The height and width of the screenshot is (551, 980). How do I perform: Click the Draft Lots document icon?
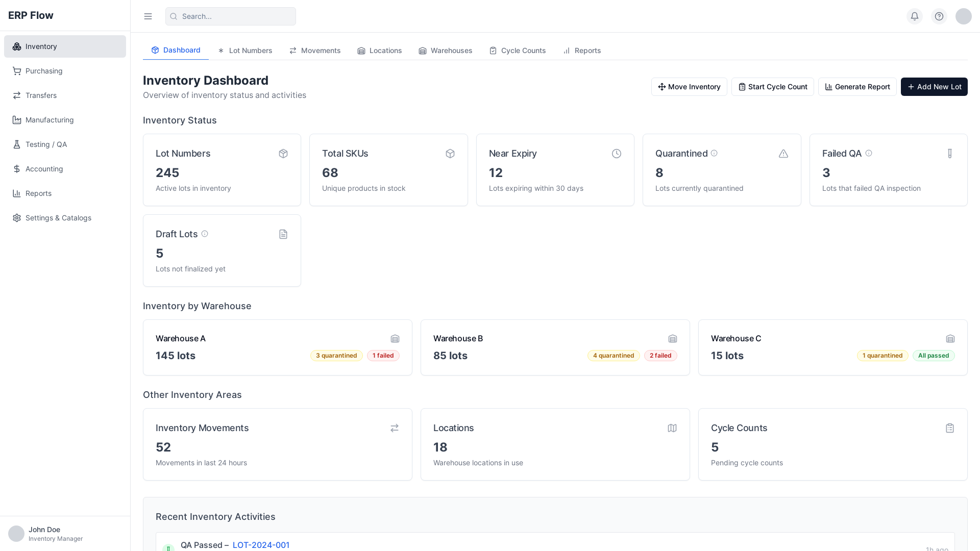(x=283, y=234)
